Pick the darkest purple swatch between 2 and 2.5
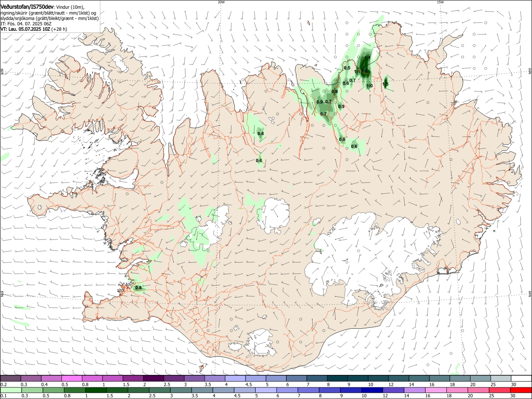532x399 pixels. pyautogui.click(x=153, y=378)
